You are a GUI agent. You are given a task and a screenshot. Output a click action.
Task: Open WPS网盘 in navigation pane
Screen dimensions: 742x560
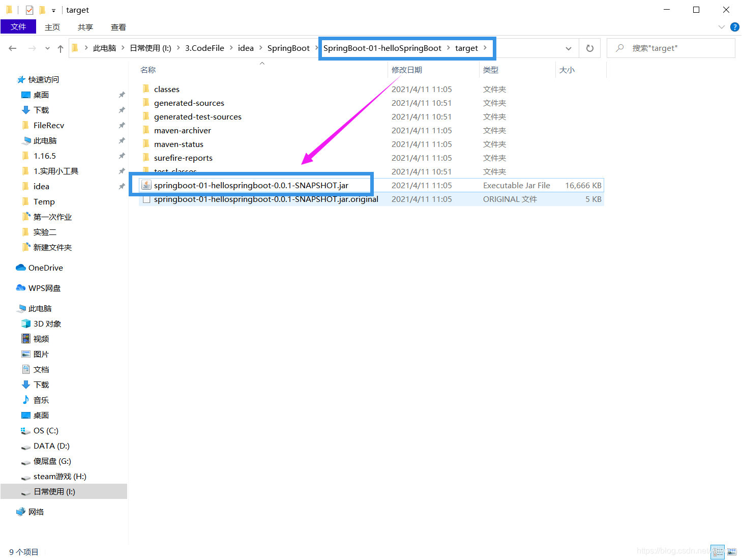44,288
